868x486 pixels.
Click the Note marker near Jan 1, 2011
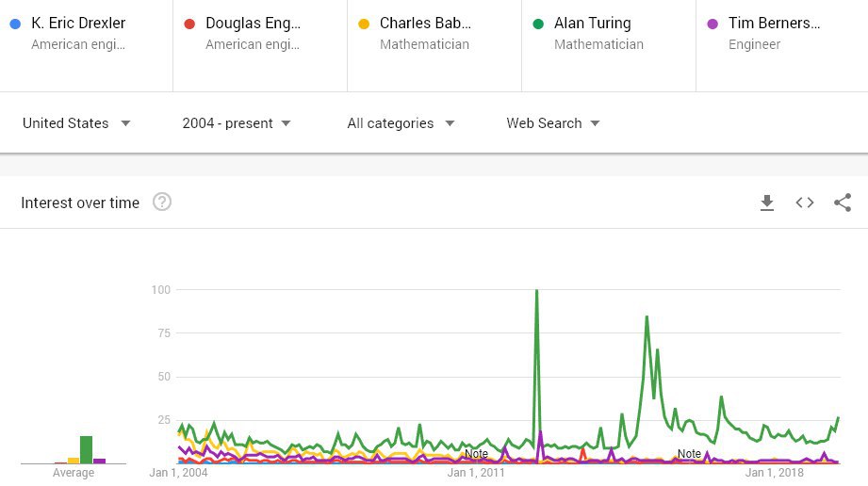[x=476, y=454]
